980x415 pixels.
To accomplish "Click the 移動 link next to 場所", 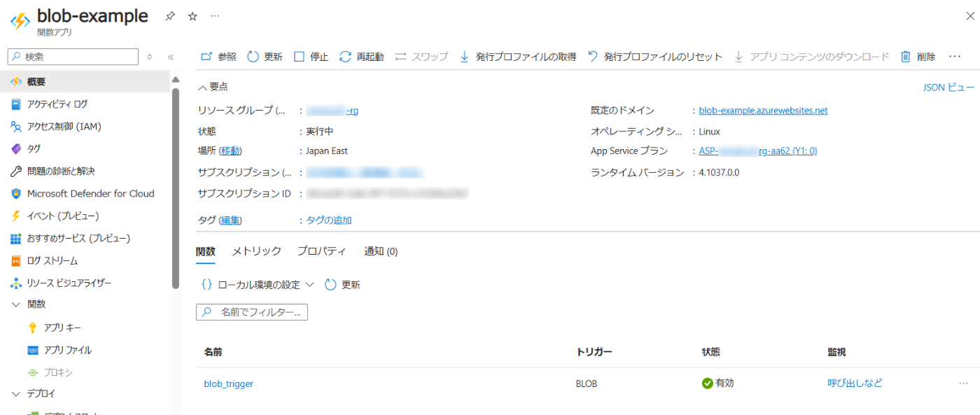I will [x=231, y=150].
